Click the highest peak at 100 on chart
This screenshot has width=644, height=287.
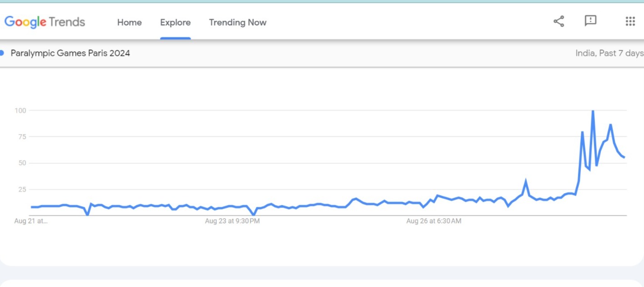coord(593,111)
